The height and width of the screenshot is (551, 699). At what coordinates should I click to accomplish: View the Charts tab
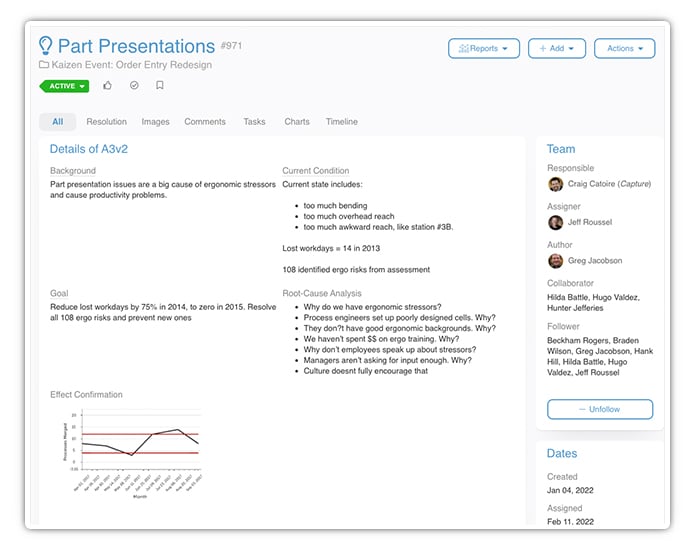click(x=297, y=122)
